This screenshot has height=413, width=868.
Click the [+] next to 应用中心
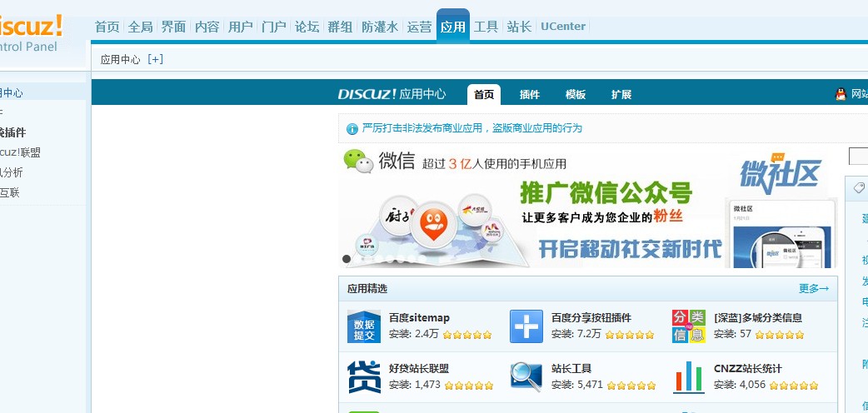(x=155, y=59)
